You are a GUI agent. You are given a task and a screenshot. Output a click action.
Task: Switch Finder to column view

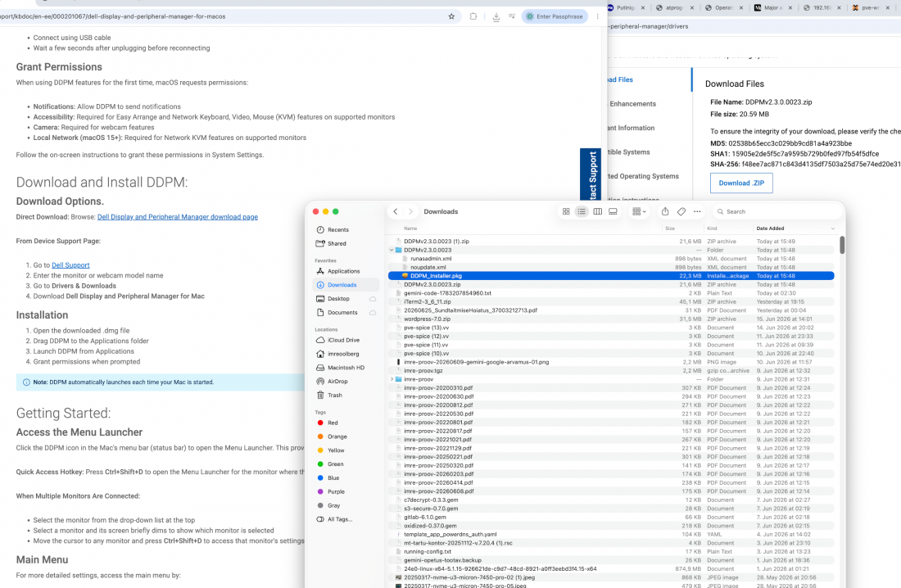[x=598, y=211]
